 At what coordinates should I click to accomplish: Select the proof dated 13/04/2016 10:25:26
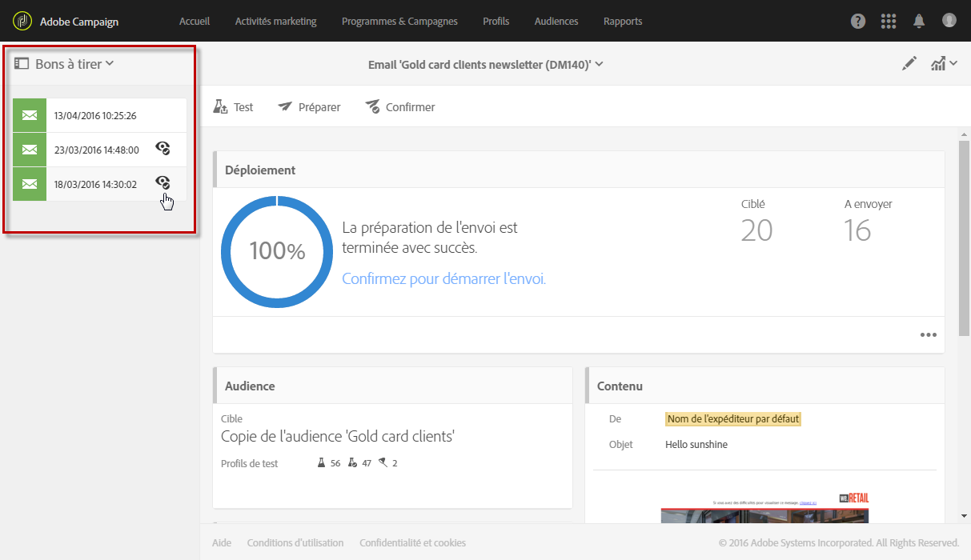tap(100, 115)
